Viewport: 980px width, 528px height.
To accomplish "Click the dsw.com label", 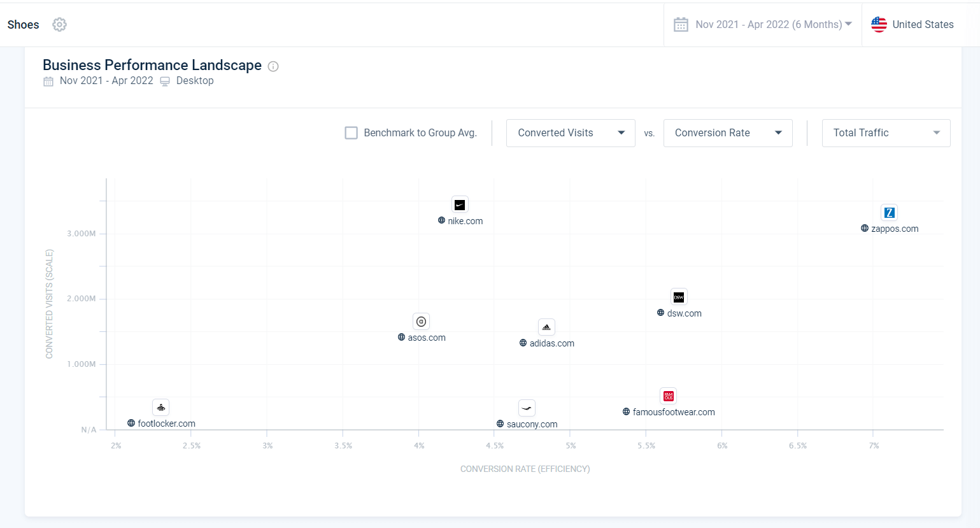I will (685, 313).
